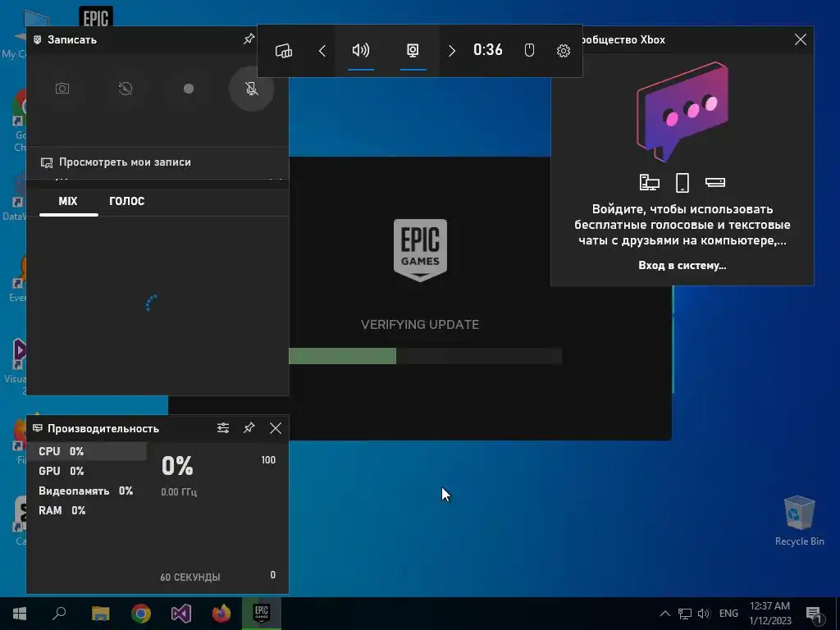Click the 60 СЕКУНДЫ graph label
The width and height of the screenshot is (840, 630).
click(190, 577)
